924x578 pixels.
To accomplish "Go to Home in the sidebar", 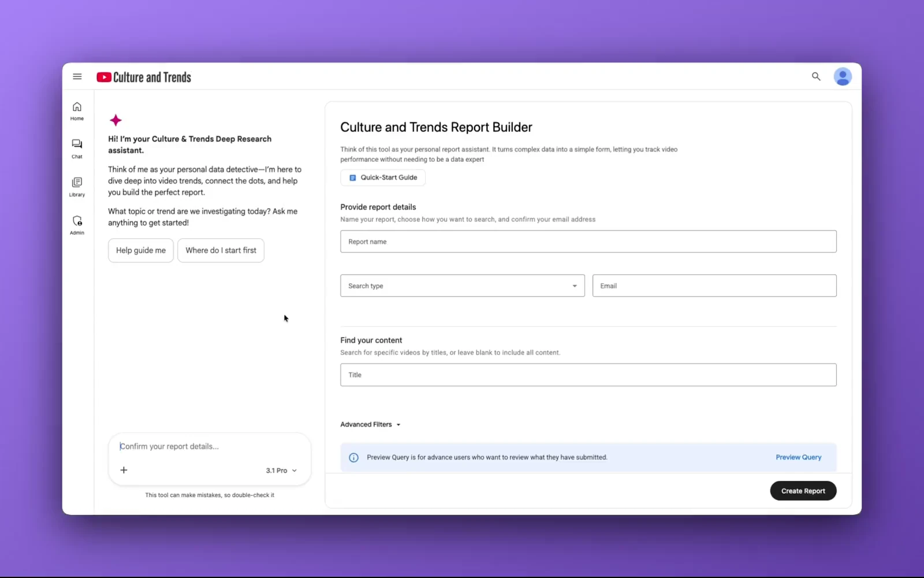I will click(x=77, y=111).
